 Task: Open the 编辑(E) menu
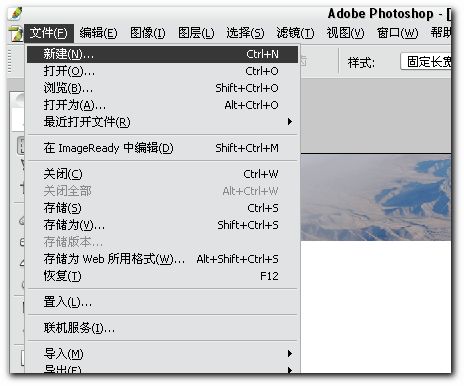pyautogui.click(x=98, y=33)
